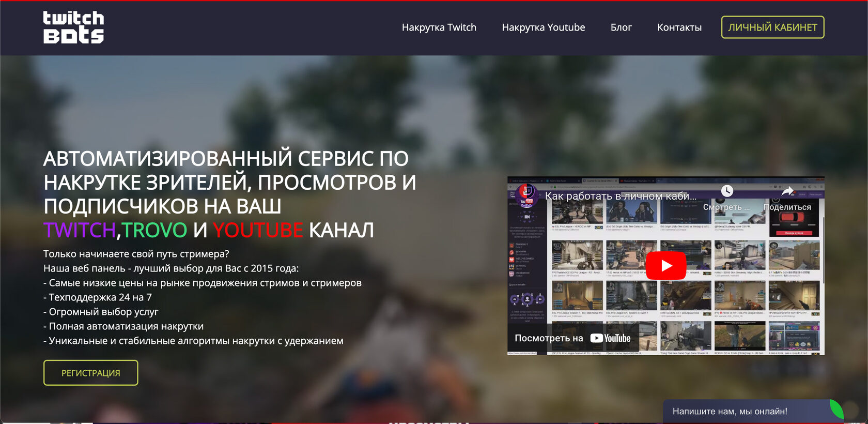868x424 pixels.
Task: Click the share arrow icon on video
Action: click(787, 191)
